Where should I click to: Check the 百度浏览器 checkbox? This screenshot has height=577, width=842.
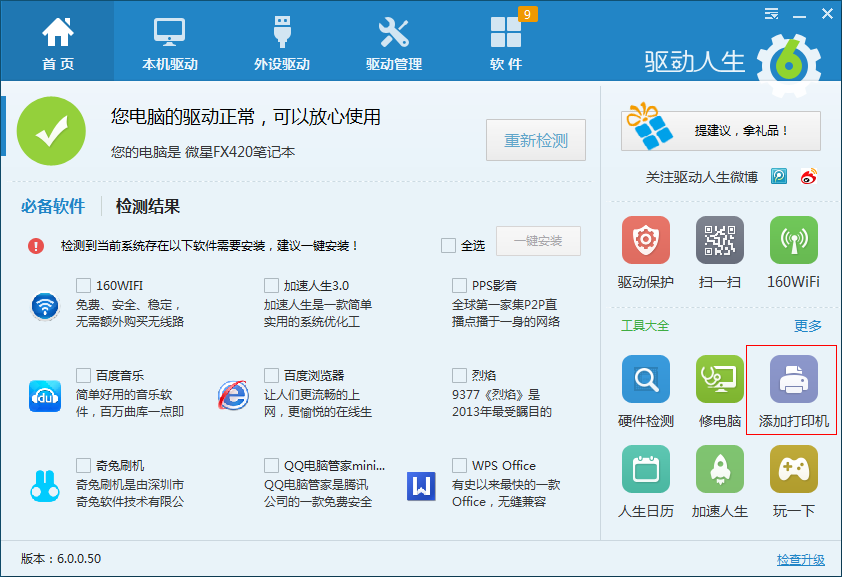[271, 375]
